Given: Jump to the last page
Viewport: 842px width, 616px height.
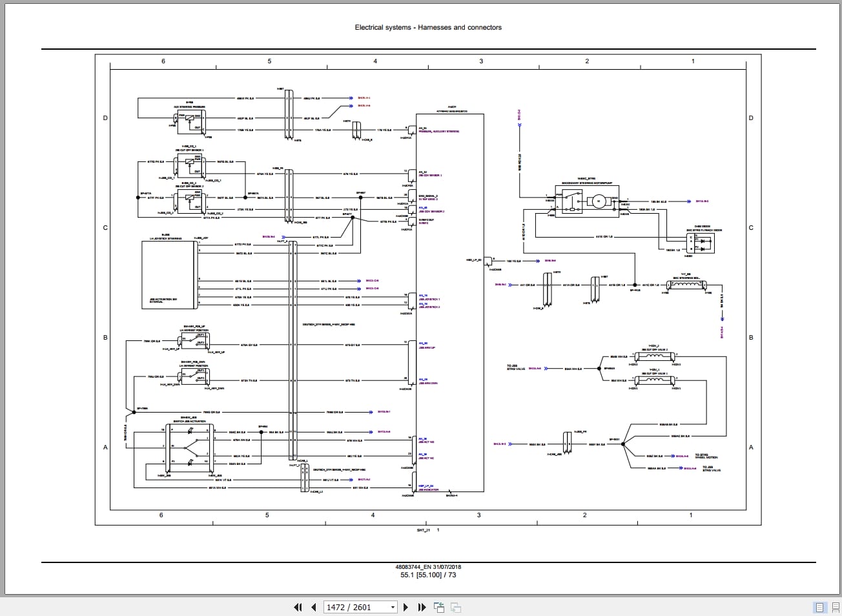Looking at the screenshot, I should coord(422,607).
